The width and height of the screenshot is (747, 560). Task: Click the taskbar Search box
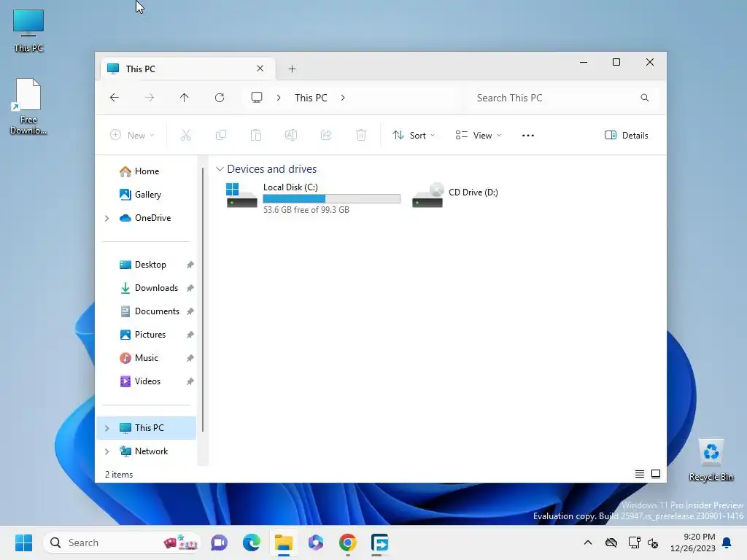(x=122, y=542)
